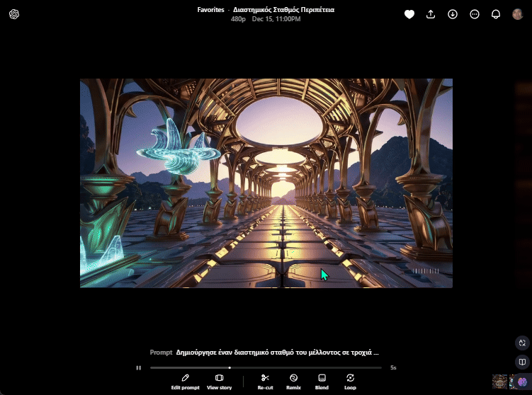Open the OpenAI logo home link
Image resolution: width=532 pixels, height=395 pixels.
pyautogui.click(x=14, y=14)
